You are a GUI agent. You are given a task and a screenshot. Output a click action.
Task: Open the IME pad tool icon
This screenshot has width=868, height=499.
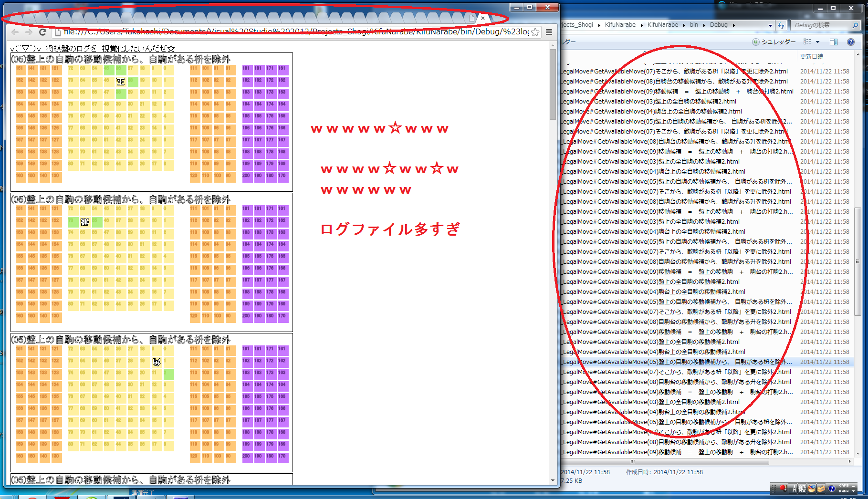812,489
